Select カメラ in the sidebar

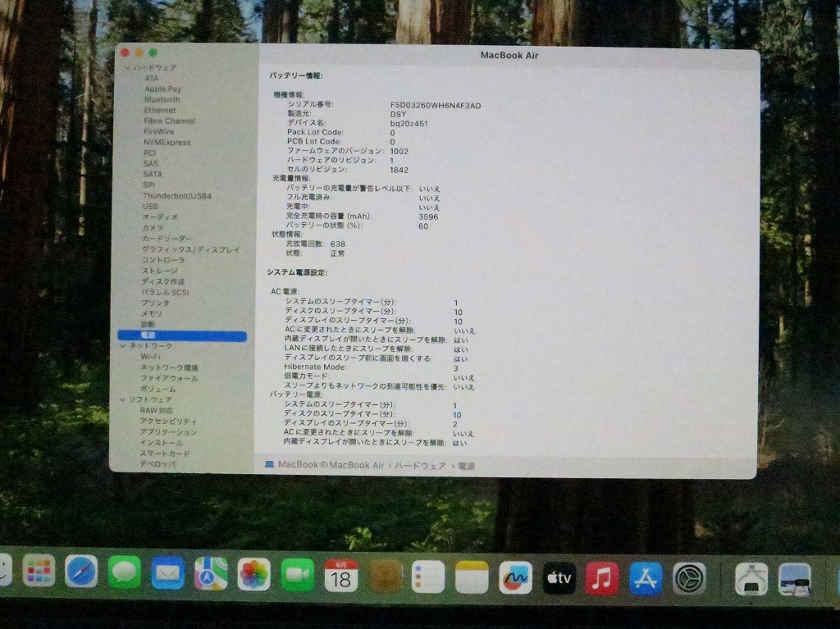(153, 228)
